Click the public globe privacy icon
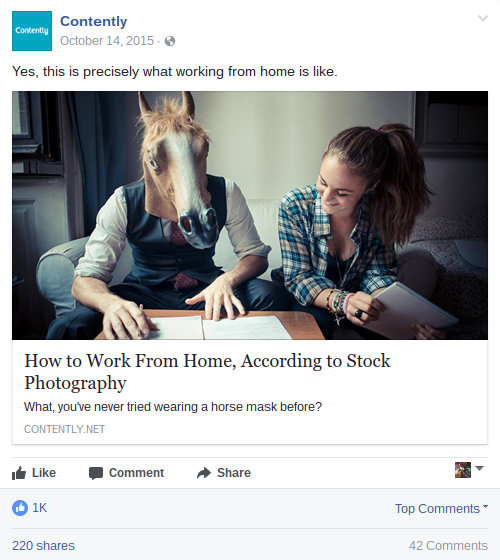 point(170,41)
